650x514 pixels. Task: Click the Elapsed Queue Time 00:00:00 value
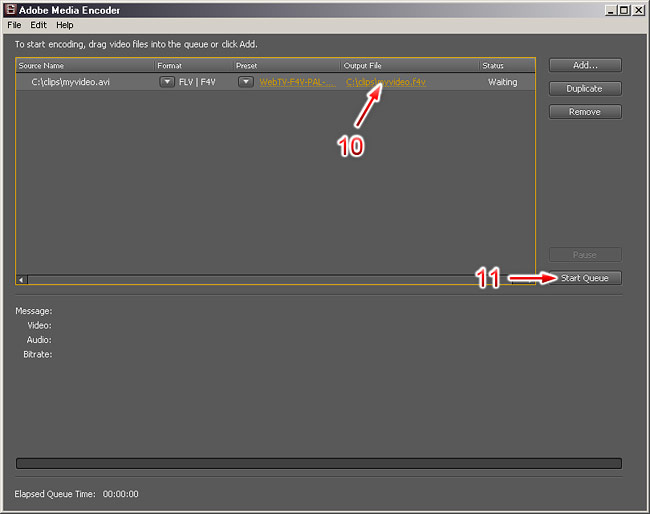point(121,494)
